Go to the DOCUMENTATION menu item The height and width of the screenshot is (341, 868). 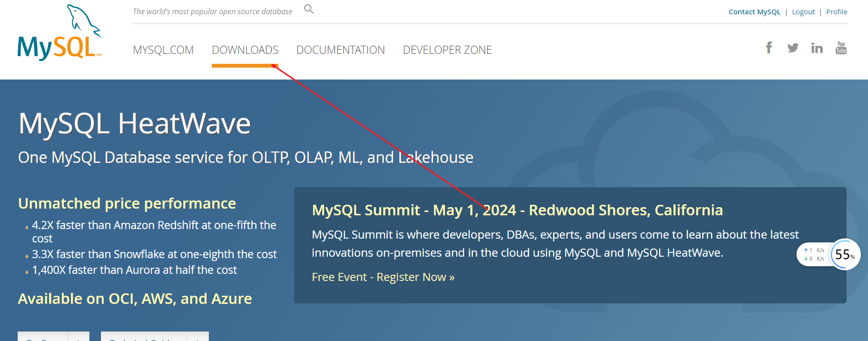coord(340,50)
